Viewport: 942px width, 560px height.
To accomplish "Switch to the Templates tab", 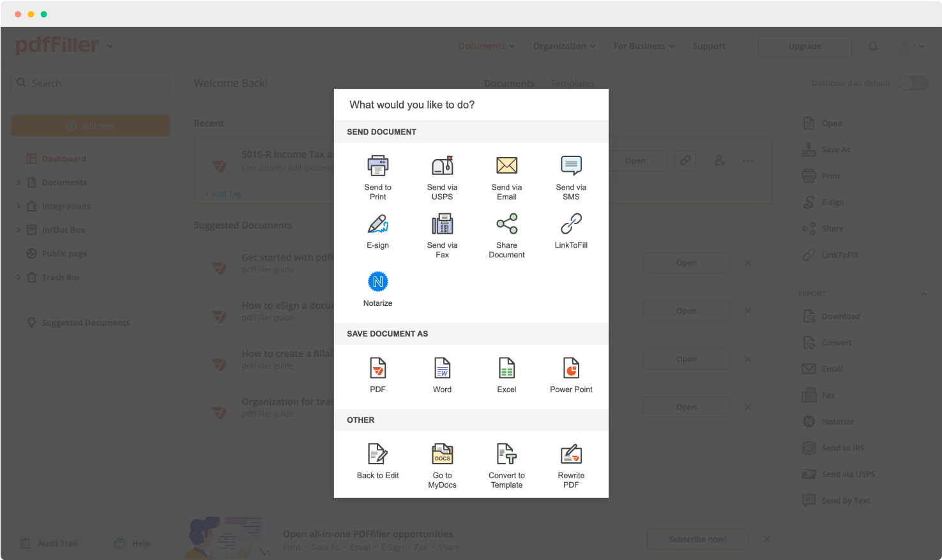I will [572, 83].
